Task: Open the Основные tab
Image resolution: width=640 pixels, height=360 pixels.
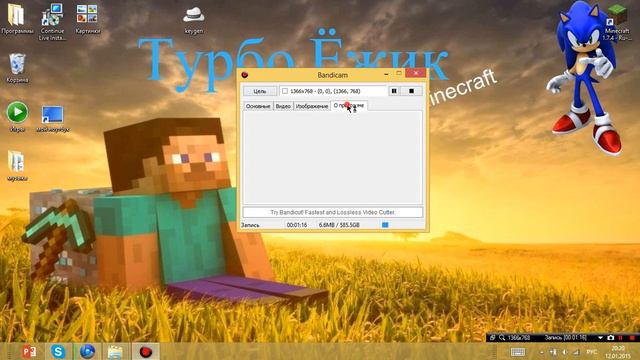Action: pos(258,106)
